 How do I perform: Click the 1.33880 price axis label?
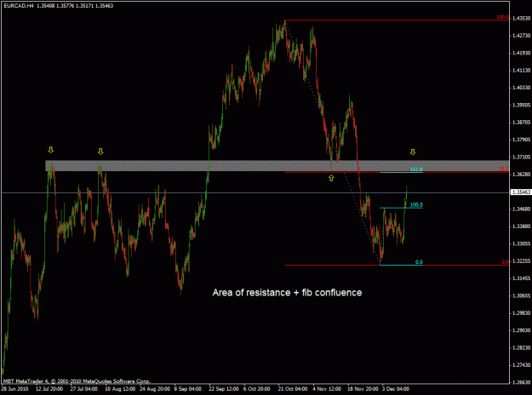click(521, 226)
